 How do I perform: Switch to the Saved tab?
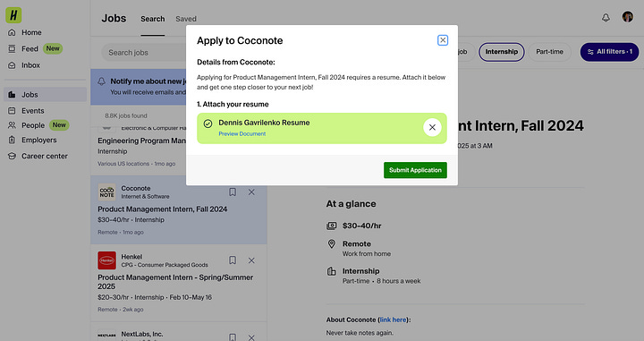186,19
